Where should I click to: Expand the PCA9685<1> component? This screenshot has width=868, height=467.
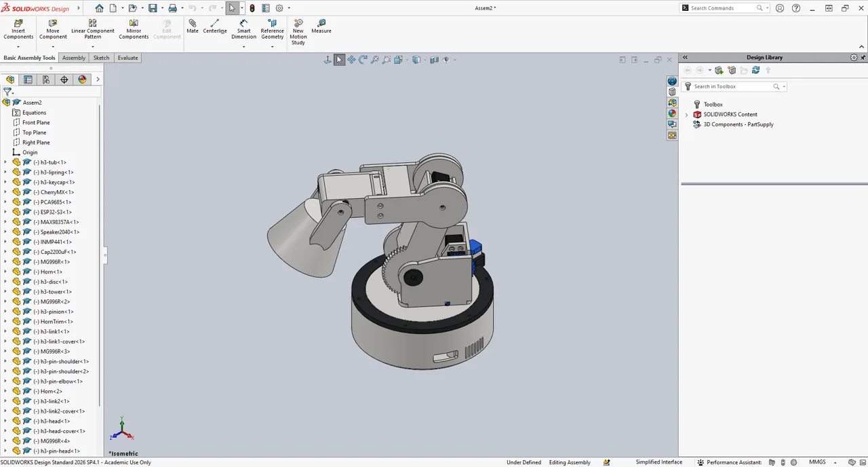5,202
